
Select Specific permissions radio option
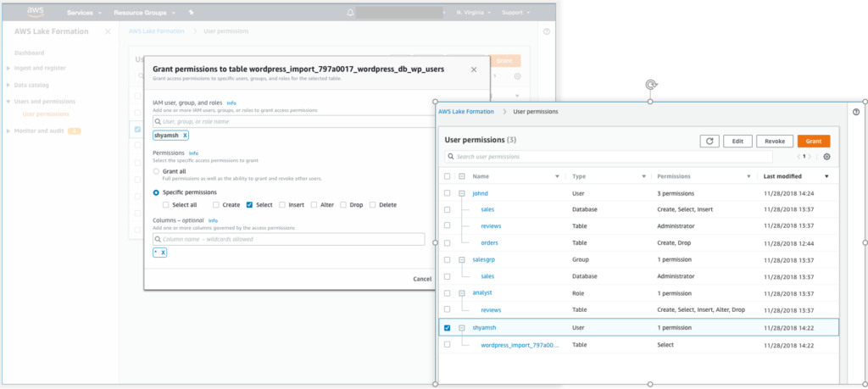click(x=156, y=192)
